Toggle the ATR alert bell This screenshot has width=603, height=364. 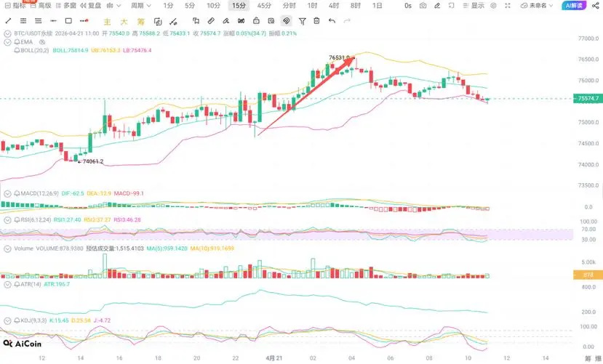tap(17, 284)
